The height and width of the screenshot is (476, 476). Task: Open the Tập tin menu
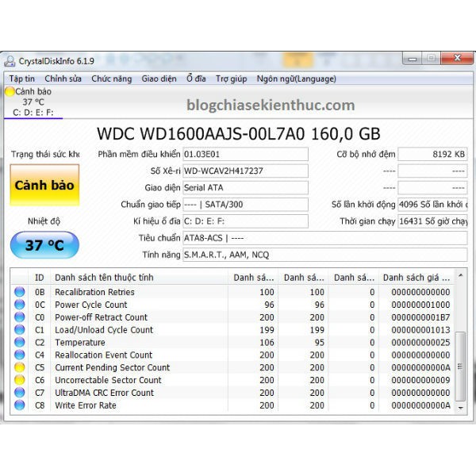pyautogui.click(x=22, y=79)
